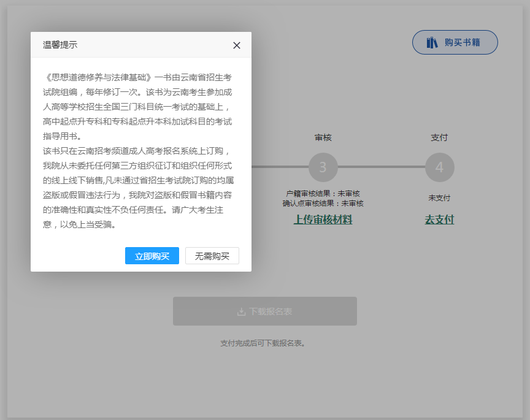The image size is (530, 420).
Task: Click the paragraph starting 该书只在云南招考频道
Action: [x=138, y=188]
